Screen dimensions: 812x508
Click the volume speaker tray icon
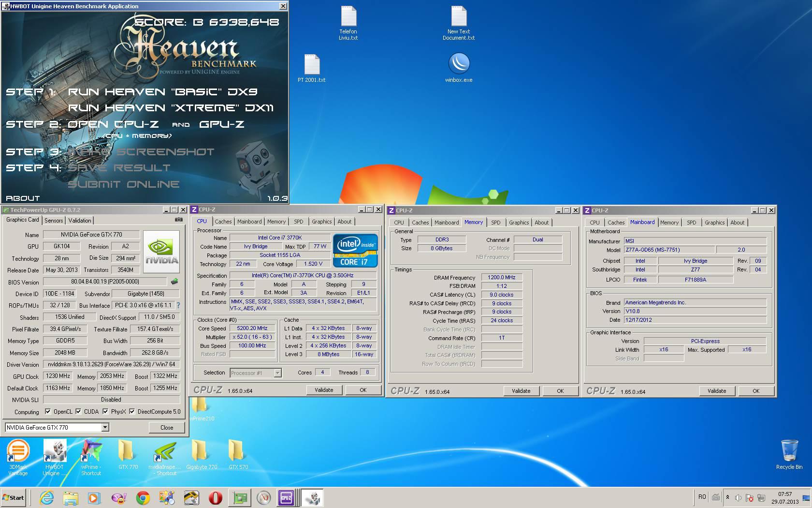tap(738, 498)
